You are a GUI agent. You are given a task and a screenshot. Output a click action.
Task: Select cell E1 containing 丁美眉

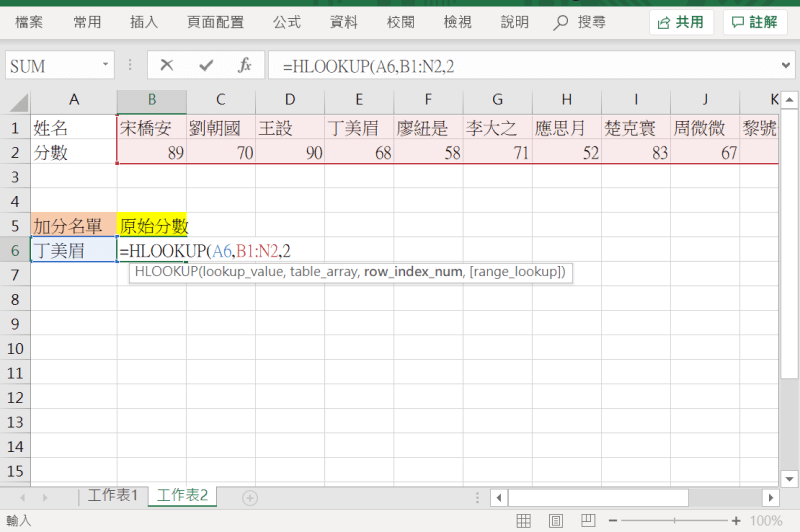pos(359,128)
